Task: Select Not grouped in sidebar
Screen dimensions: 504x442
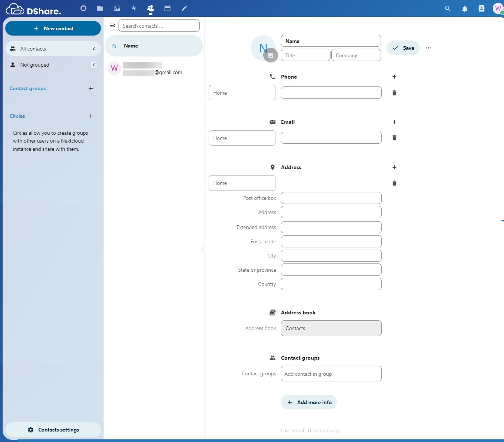Action: point(53,65)
